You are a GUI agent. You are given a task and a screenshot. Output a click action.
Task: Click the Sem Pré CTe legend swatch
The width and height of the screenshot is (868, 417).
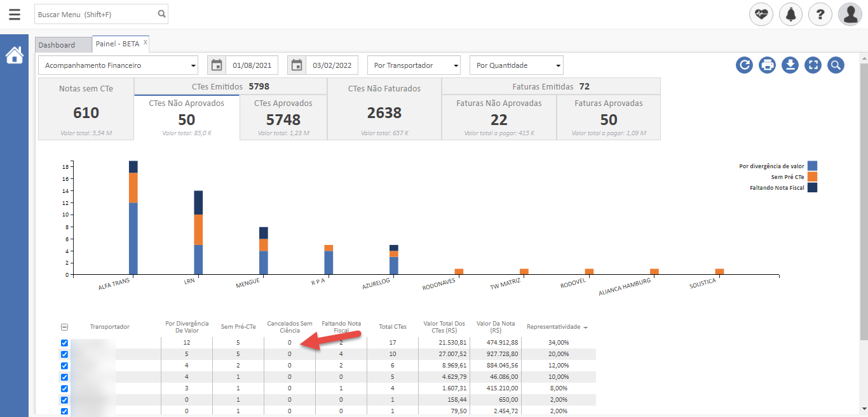pyautogui.click(x=812, y=177)
